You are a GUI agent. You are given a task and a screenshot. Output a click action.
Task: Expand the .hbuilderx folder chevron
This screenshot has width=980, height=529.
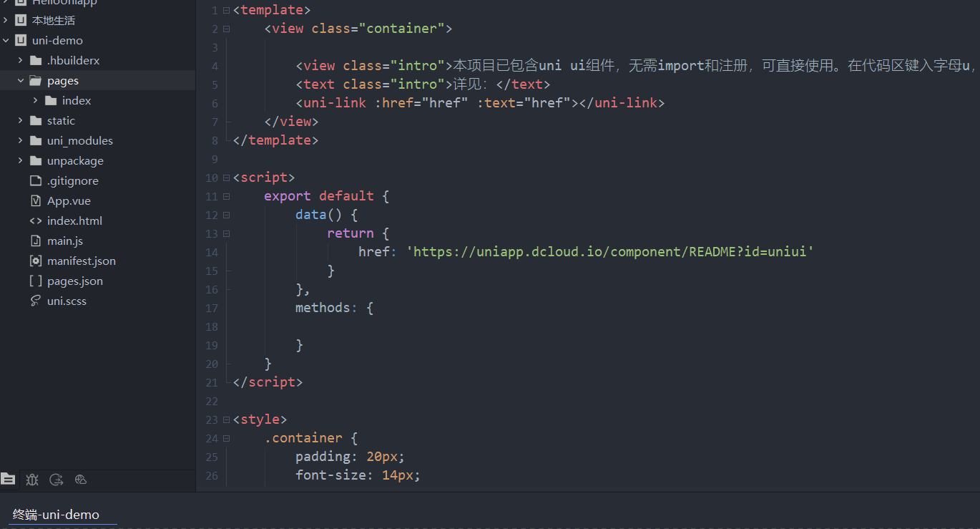click(x=21, y=60)
